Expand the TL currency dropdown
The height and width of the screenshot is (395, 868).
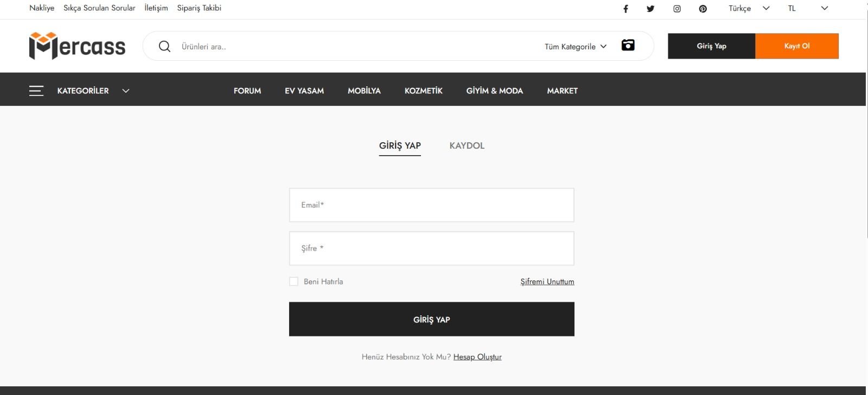coord(807,9)
